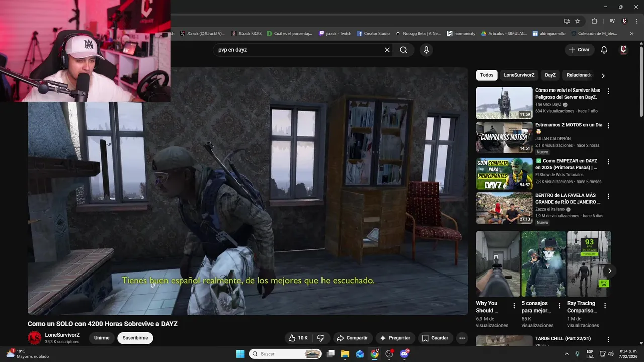Open more actions ellipsis under video
Image resolution: width=644 pixels, height=362 pixels.
tap(462, 338)
